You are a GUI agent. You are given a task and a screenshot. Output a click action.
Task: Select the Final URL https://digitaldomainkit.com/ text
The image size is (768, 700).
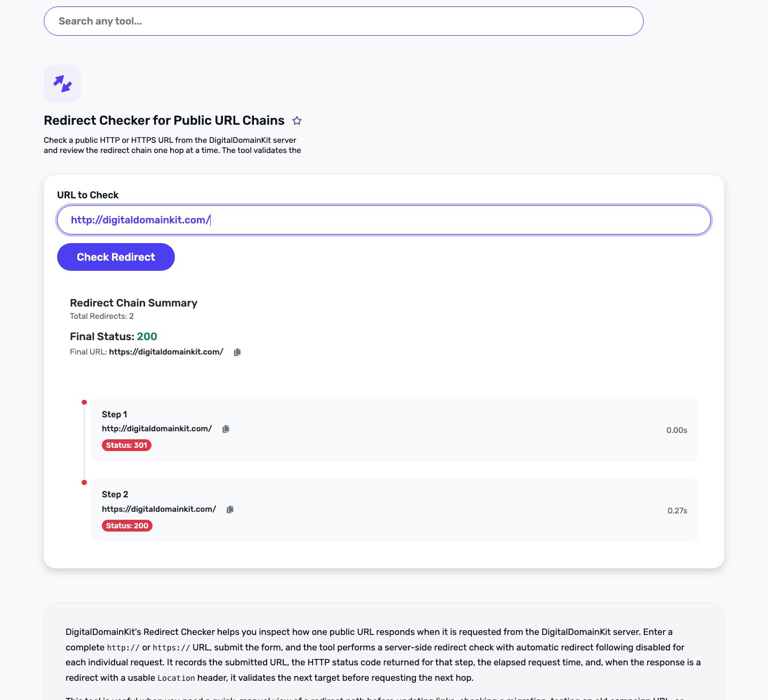(166, 352)
